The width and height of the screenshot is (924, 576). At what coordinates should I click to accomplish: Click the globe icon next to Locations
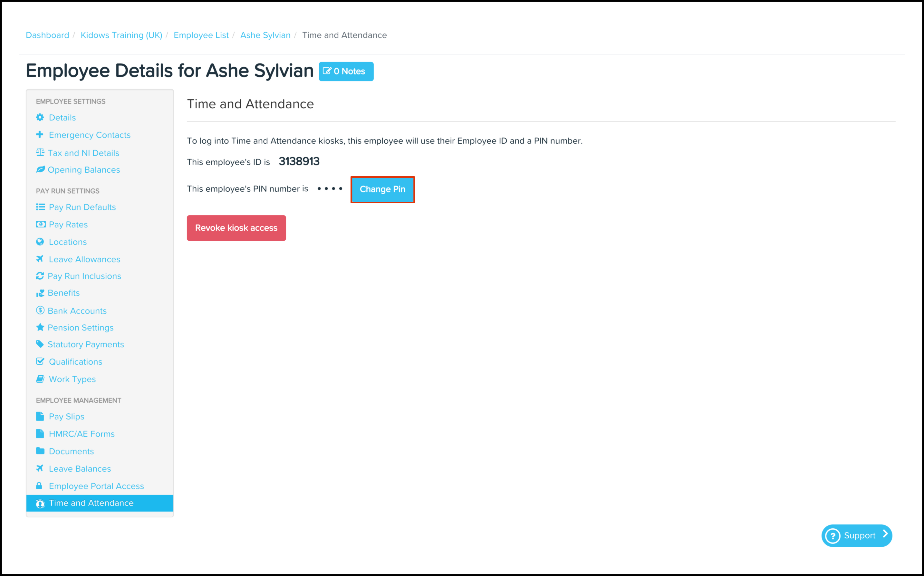40,242
